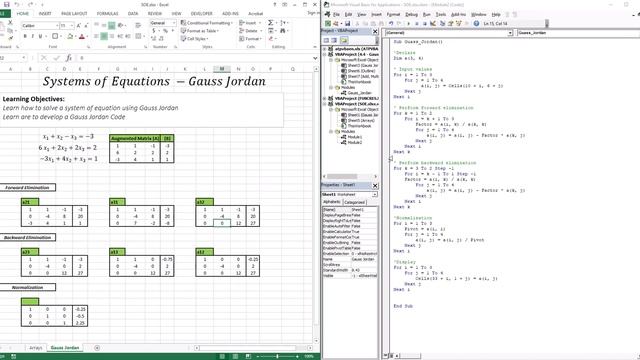Switch to Categorized properties tab
The height and width of the screenshot is (360, 640).
354,202
